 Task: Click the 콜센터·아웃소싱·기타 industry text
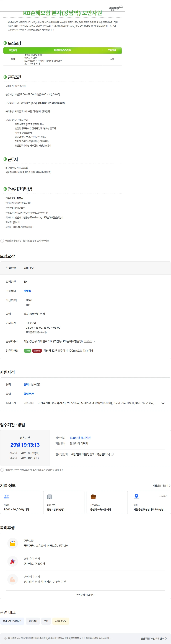[x=101, y=510]
